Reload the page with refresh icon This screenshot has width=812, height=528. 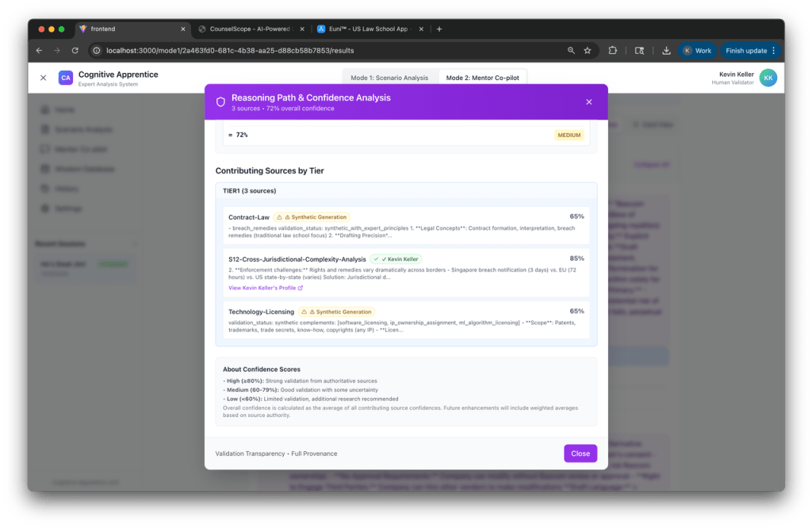(x=75, y=51)
